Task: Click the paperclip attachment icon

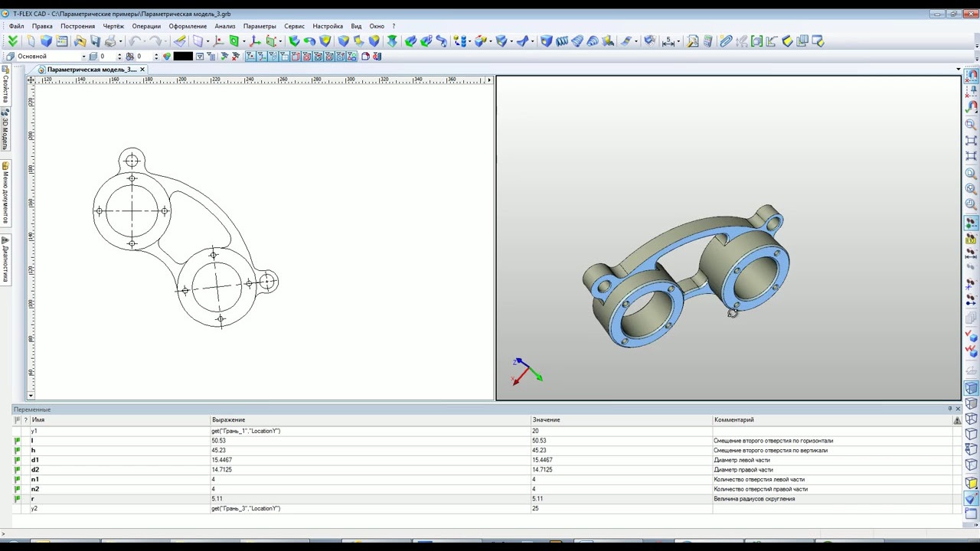Action: point(726,41)
